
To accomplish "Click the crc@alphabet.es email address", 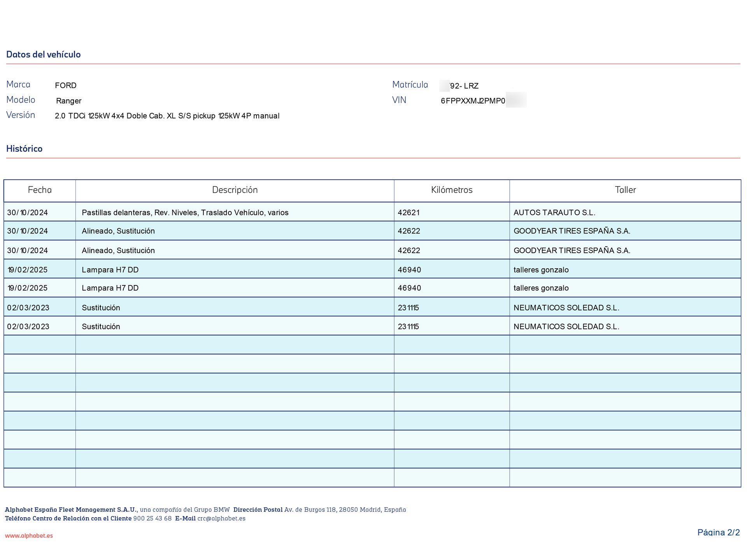I will (x=221, y=518).
